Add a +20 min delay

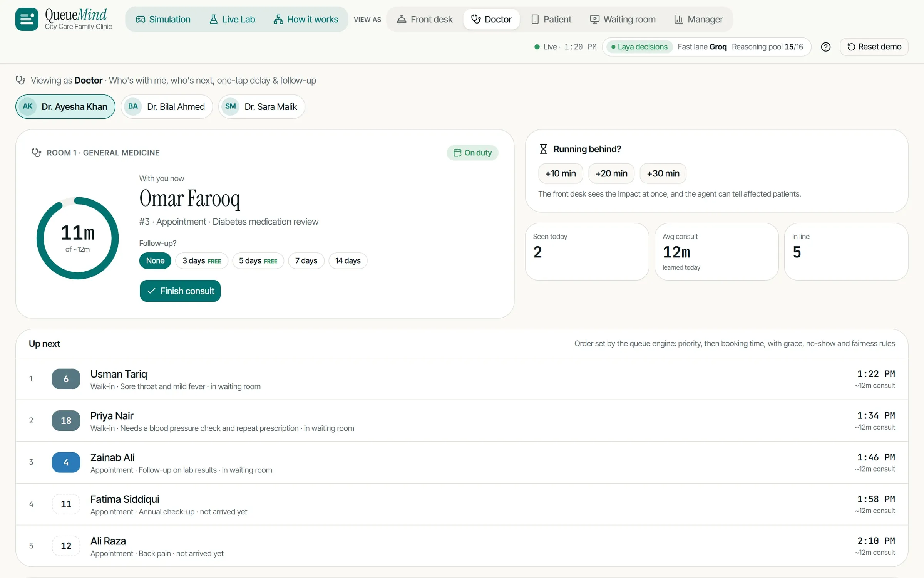click(611, 173)
